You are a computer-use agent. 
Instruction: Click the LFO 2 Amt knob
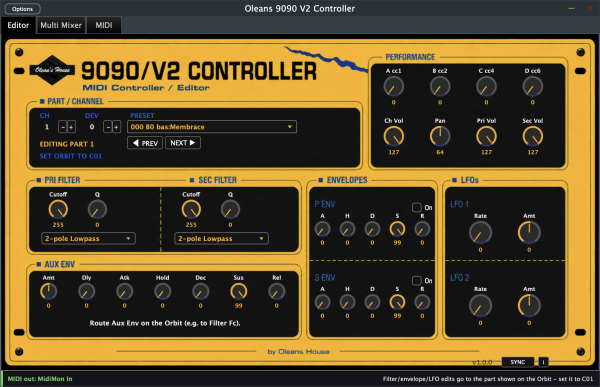[x=529, y=306]
